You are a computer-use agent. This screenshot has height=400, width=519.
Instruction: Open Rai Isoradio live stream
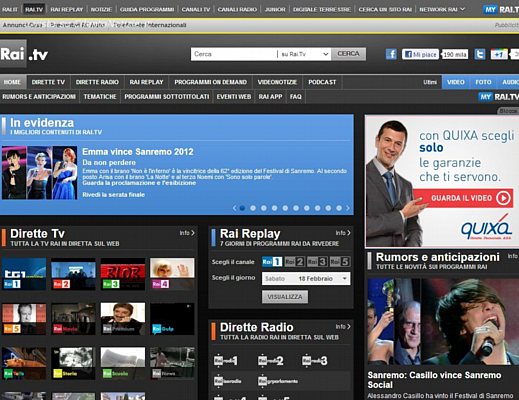[x=227, y=381]
